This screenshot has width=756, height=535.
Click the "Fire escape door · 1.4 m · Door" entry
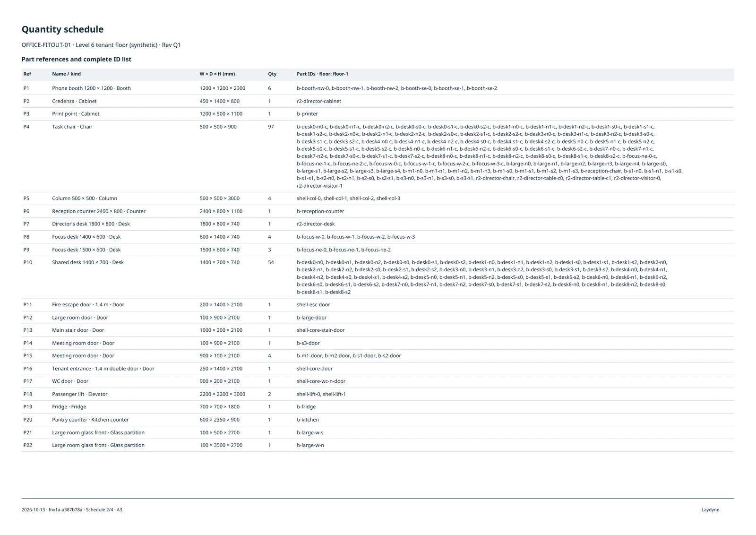88,305
